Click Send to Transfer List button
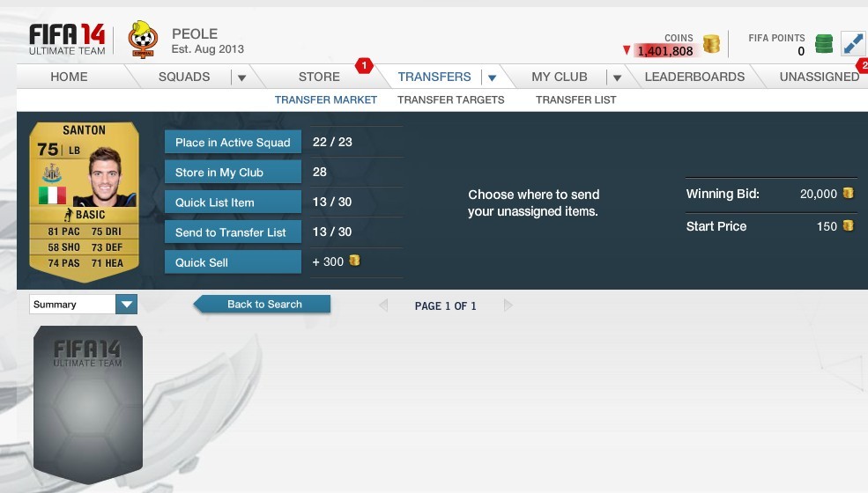868x493 pixels. pos(233,232)
